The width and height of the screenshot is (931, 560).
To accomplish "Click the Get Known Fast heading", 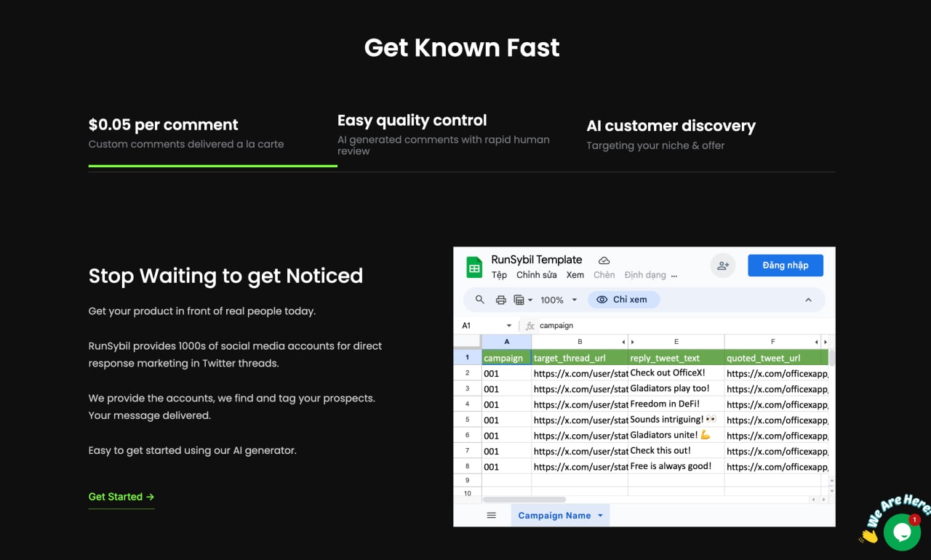I will (x=462, y=47).
